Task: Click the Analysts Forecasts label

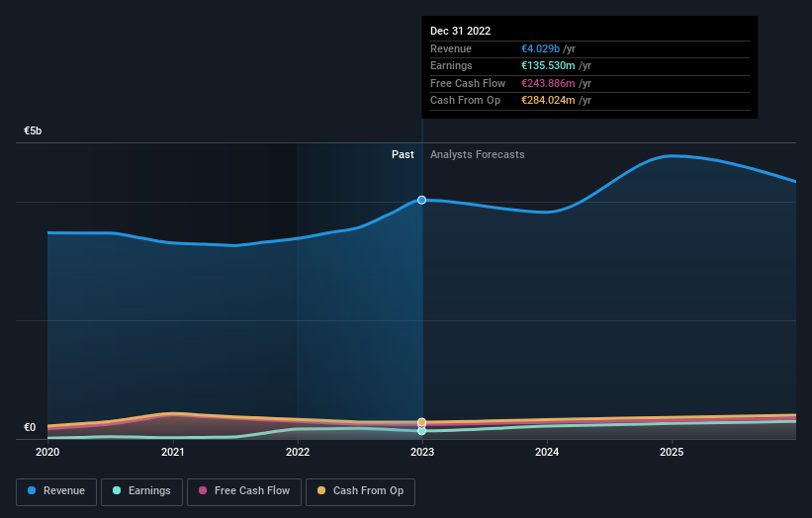Action: pos(478,154)
